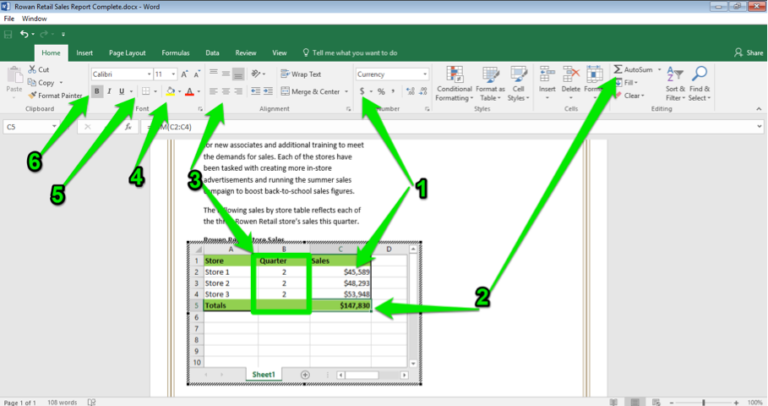Open the font size 11 dropdown
768x406 pixels.
coord(173,74)
